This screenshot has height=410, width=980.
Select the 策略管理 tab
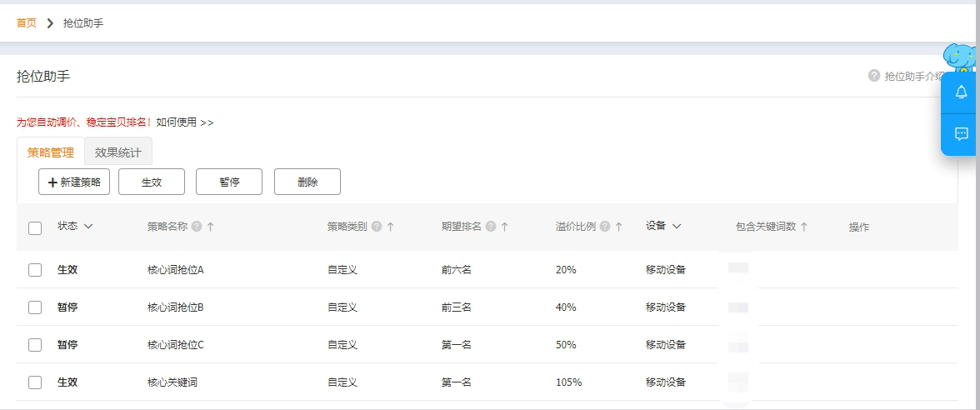tap(51, 152)
